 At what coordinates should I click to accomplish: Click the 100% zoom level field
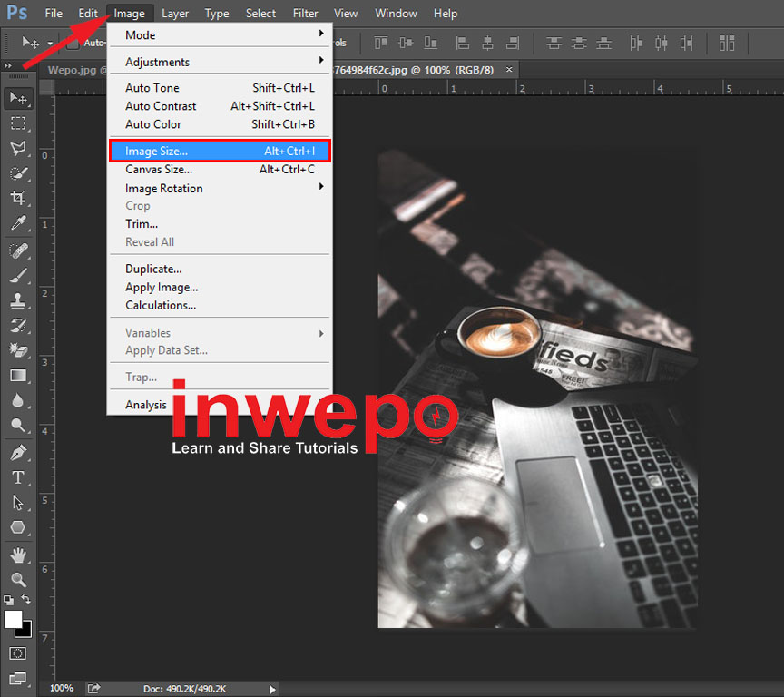pyautogui.click(x=62, y=689)
